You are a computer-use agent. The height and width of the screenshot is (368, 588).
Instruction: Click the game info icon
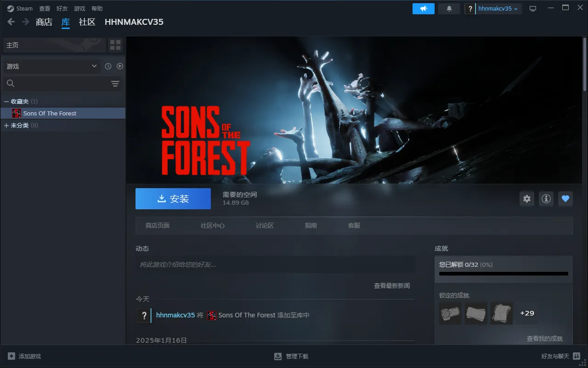[546, 199]
